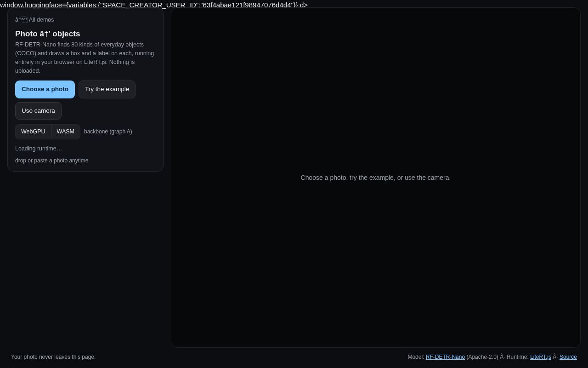Open the Use camera option

(x=38, y=111)
